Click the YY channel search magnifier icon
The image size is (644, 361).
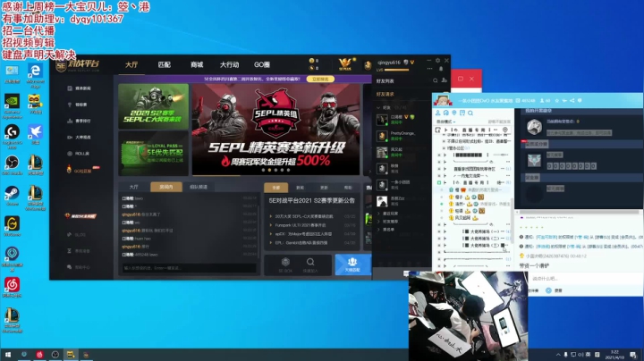pos(470,113)
